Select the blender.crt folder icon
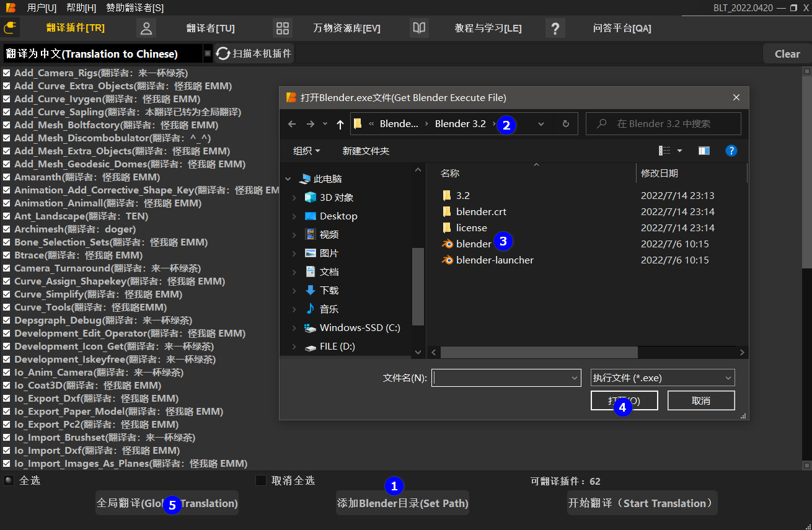Image resolution: width=812 pixels, height=530 pixels. pyautogui.click(x=447, y=211)
